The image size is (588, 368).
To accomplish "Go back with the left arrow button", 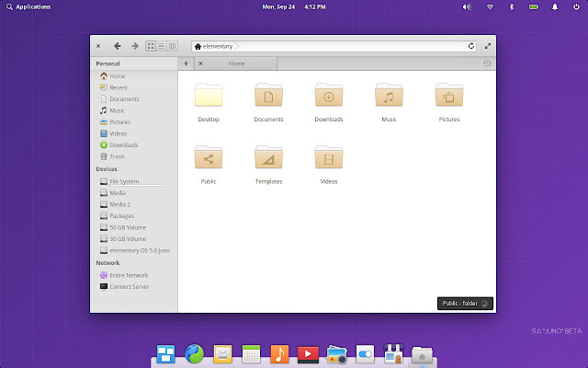I will [x=118, y=46].
